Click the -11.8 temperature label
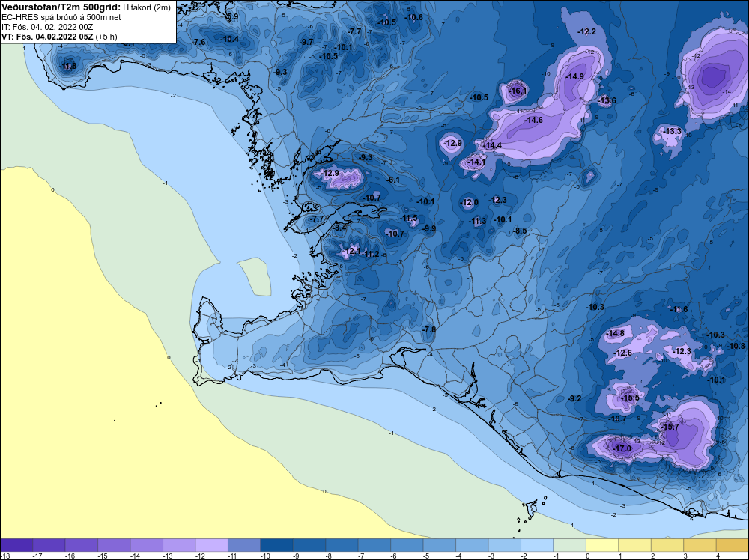 67,66
